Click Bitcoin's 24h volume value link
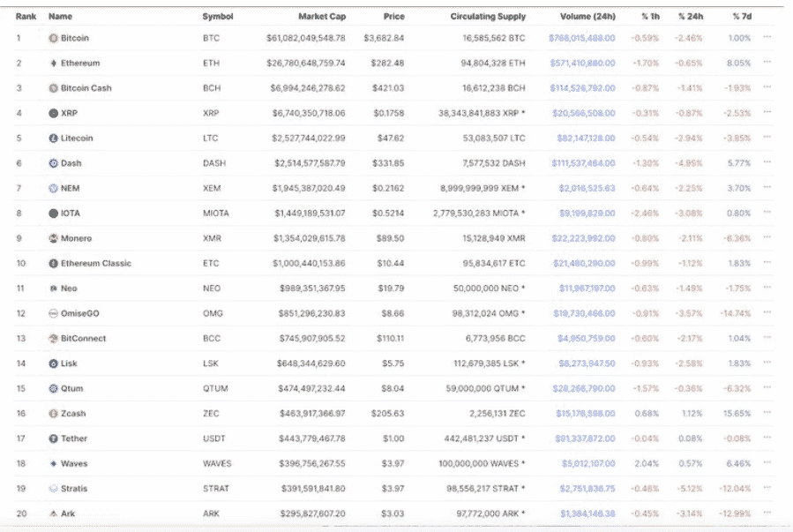 pos(581,38)
